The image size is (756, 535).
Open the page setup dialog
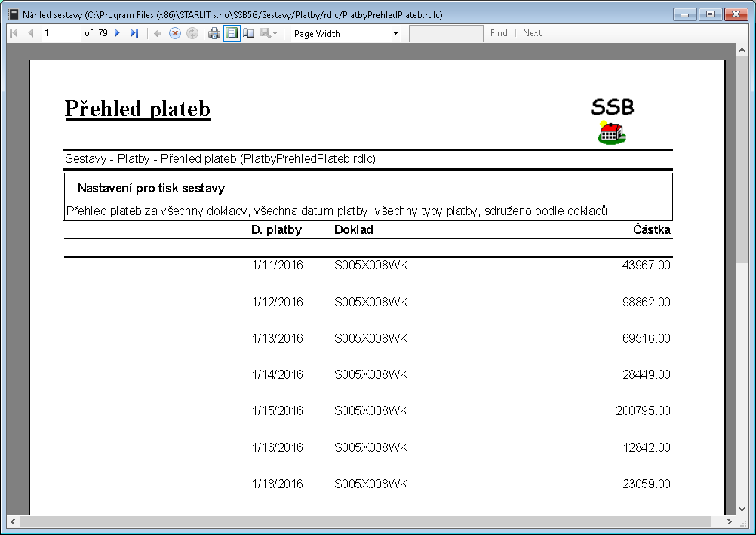(249, 33)
